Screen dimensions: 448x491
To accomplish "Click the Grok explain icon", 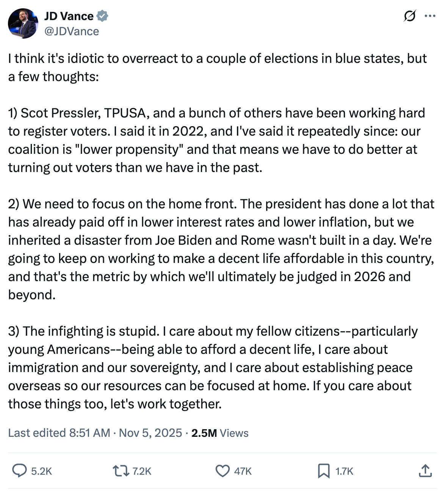I will [x=409, y=16].
